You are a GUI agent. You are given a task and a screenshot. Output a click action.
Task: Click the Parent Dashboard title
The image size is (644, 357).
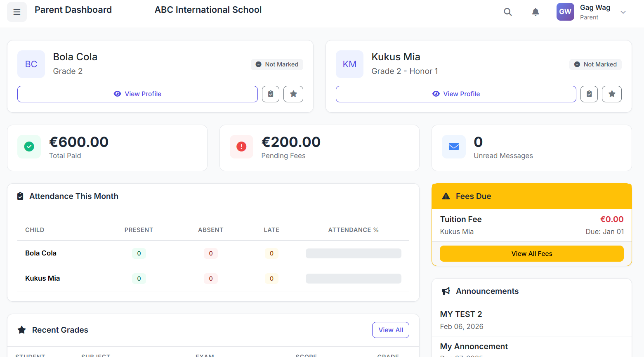click(x=73, y=9)
